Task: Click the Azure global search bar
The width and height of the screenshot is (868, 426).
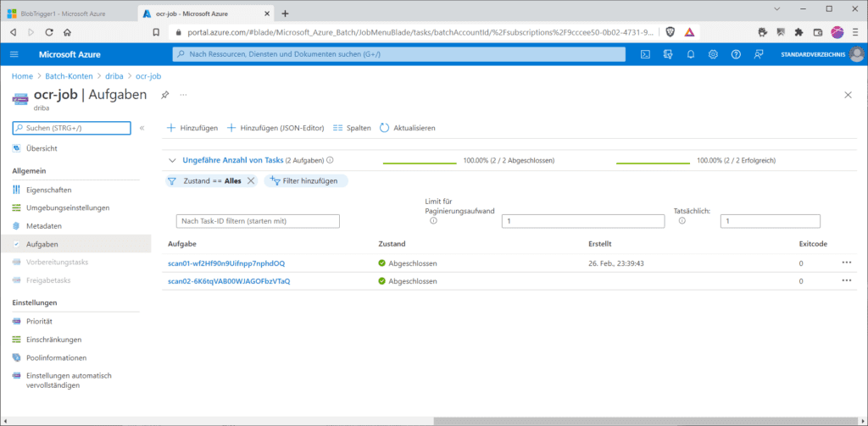Action: pyautogui.click(x=398, y=54)
